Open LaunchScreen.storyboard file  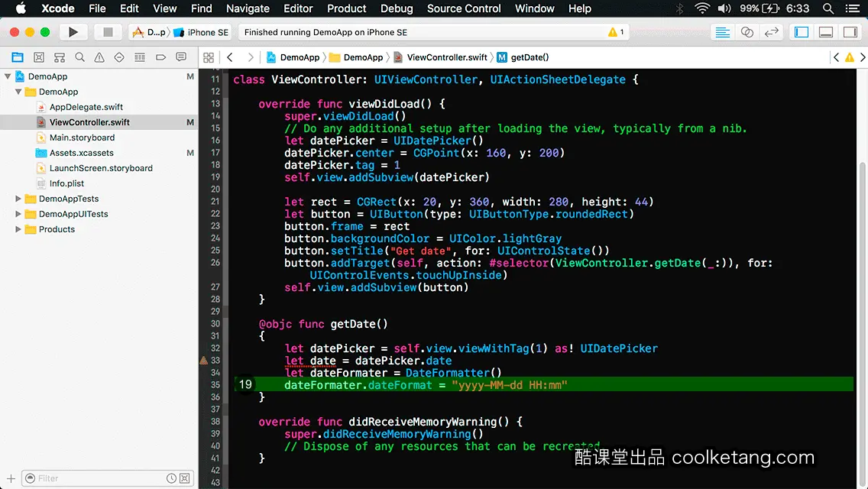(x=101, y=168)
